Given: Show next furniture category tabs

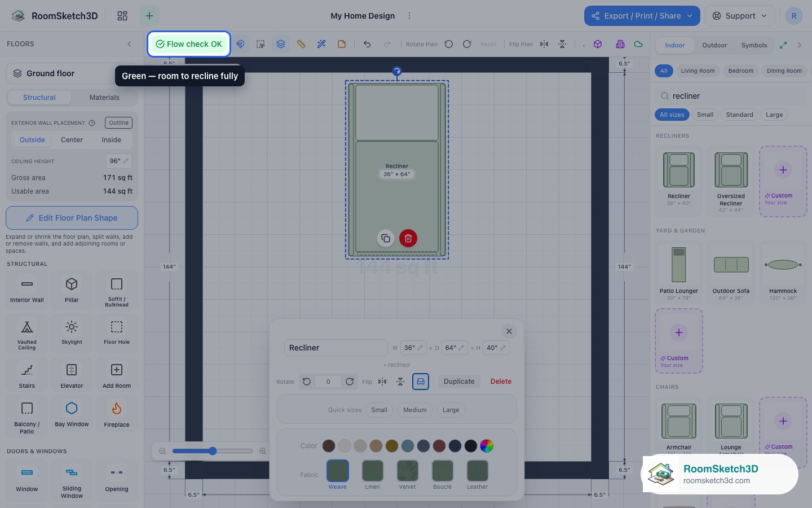Looking at the screenshot, I should (800, 45).
